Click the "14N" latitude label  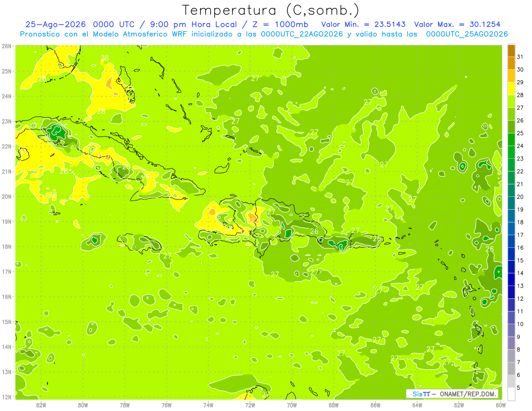point(7,347)
